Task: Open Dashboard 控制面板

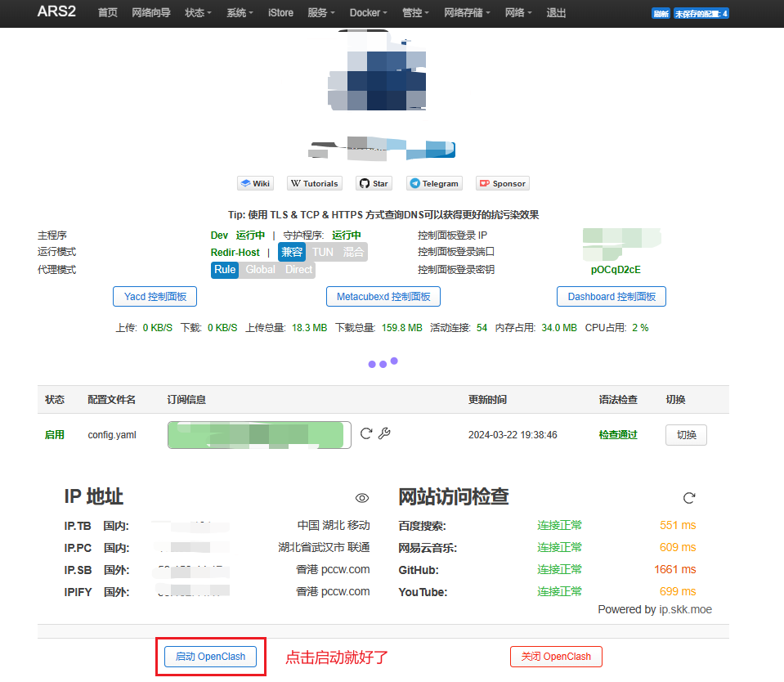Action: [612, 297]
